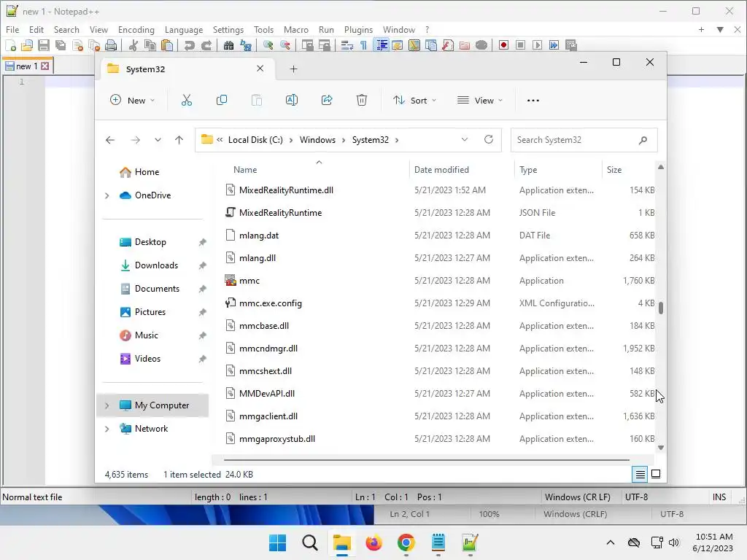Image resolution: width=747 pixels, height=560 pixels.
Task: Toggle Notepad++ Show All Characters pilcrow icon
Action: click(x=363, y=45)
